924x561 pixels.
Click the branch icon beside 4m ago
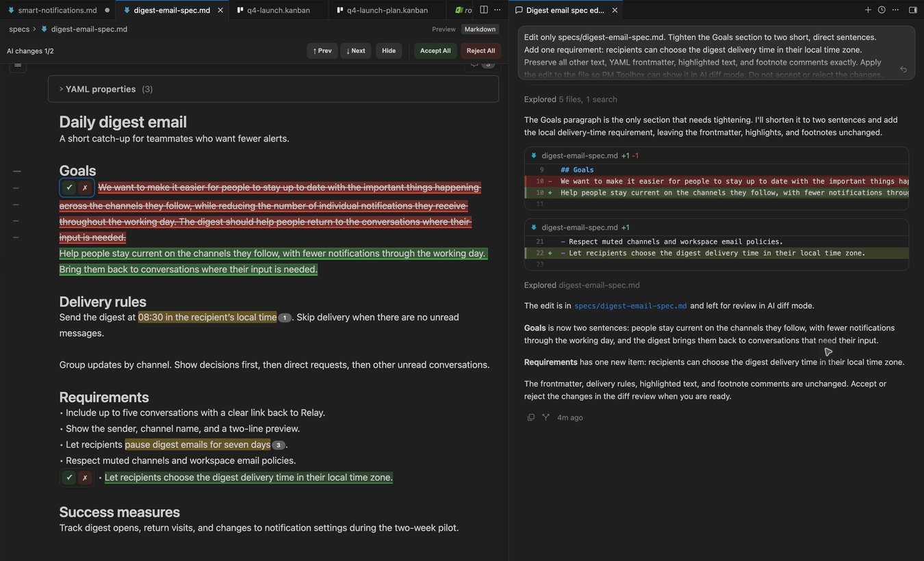[x=546, y=417]
